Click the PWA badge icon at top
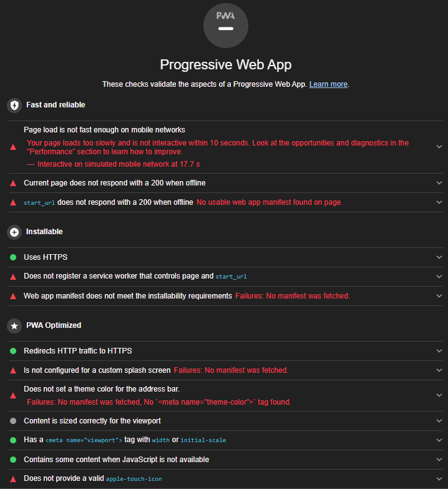Viewport: 448px width, 489px height. [225, 26]
